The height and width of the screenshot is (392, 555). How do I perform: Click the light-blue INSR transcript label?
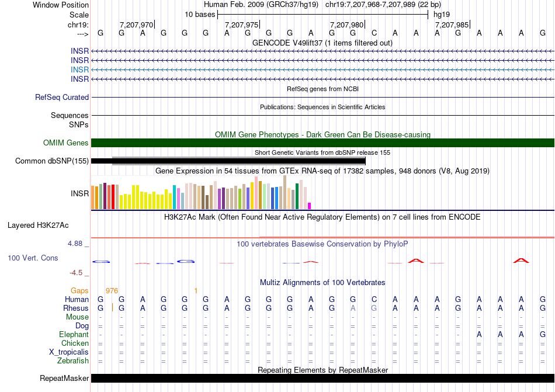[x=79, y=70]
